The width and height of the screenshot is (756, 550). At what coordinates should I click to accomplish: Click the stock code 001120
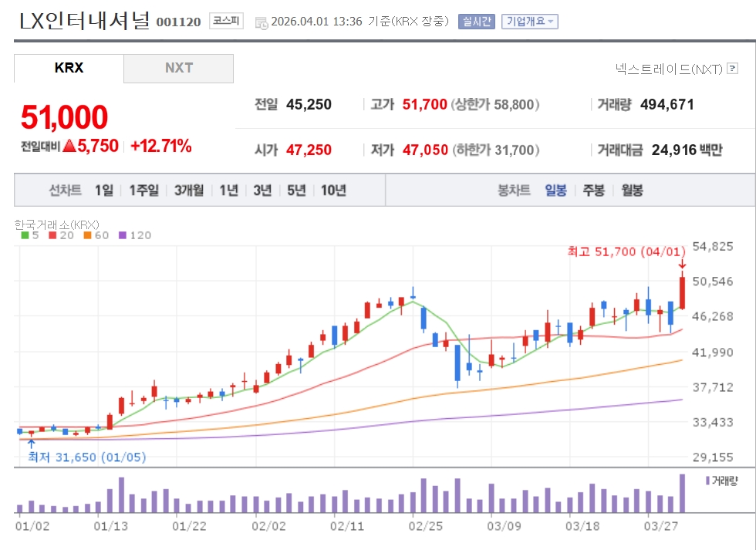[x=178, y=22]
